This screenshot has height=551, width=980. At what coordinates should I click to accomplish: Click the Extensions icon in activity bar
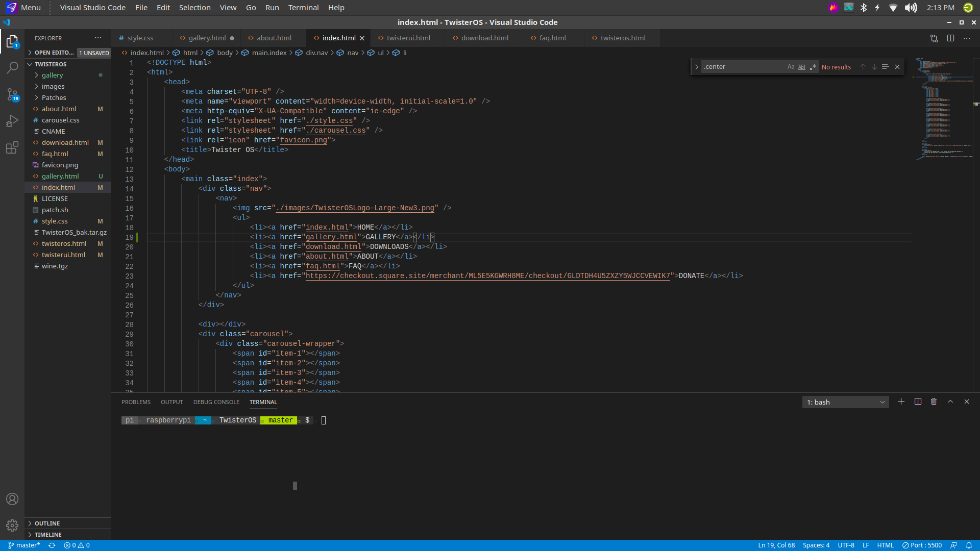[13, 147]
